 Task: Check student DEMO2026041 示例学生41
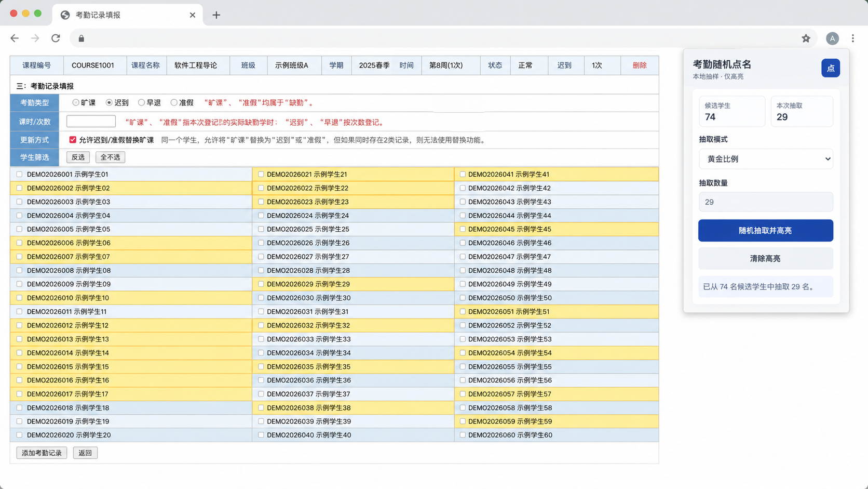coord(463,174)
